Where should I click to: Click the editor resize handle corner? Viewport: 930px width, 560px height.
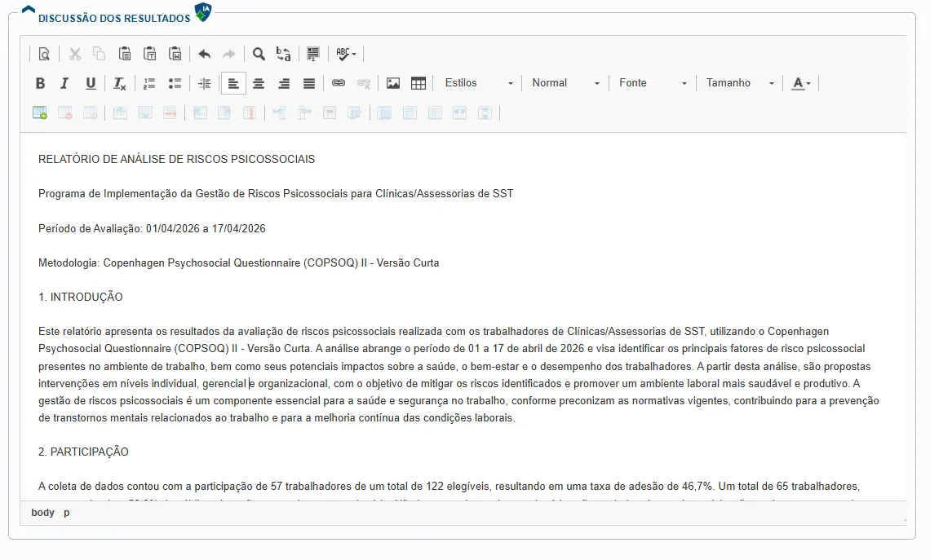coord(903,518)
